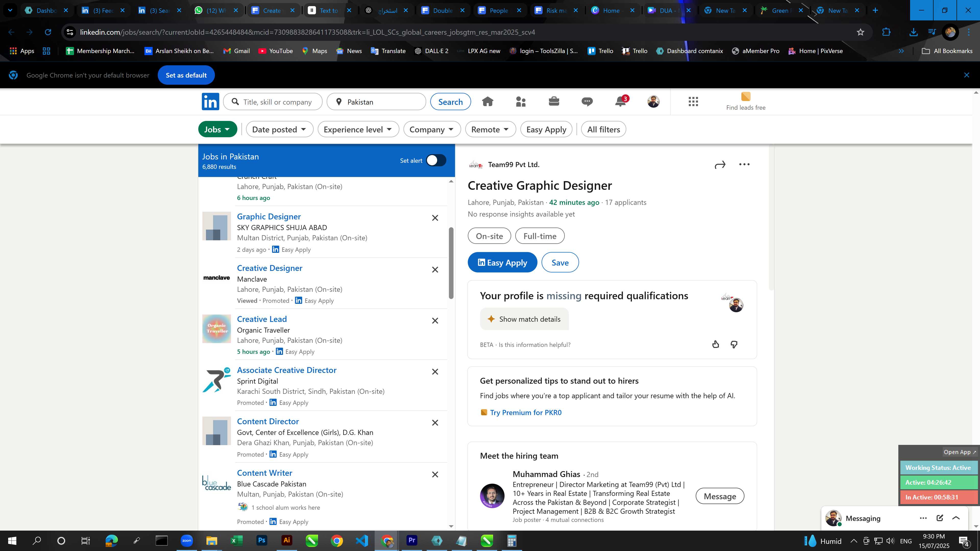
Task: Dismiss the Associate Creative Director job
Action: (x=435, y=371)
